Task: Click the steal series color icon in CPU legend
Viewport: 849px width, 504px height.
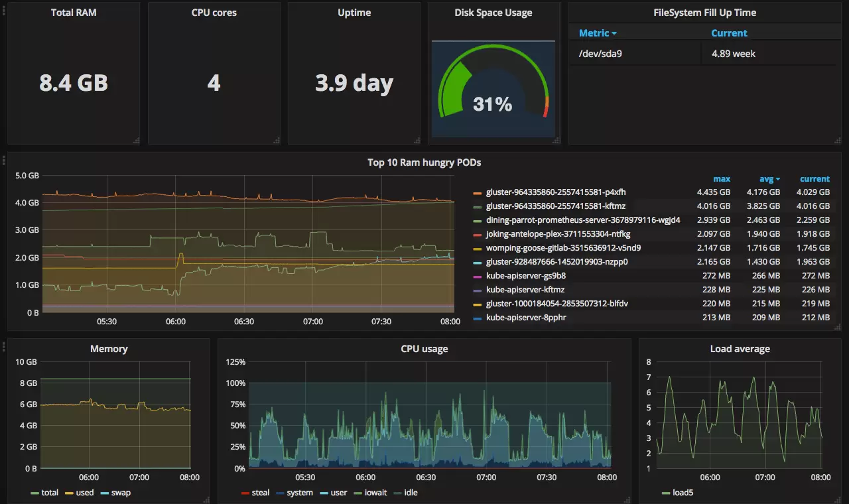Action: coord(244,493)
